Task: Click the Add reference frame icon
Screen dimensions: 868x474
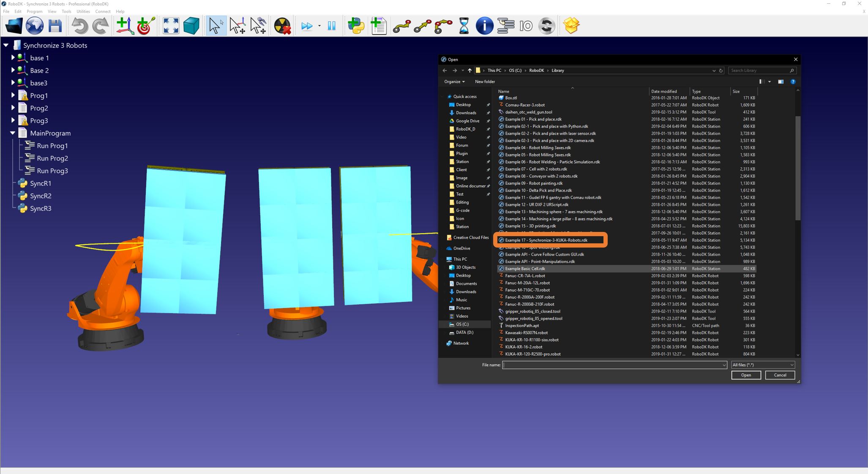Action: tap(125, 26)
